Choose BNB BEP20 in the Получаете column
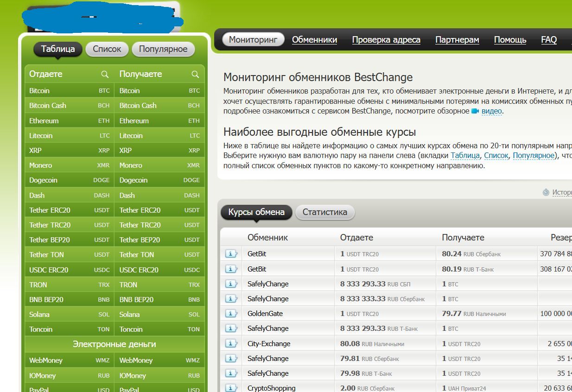This screenshot has height=392, width=572. coord(159,299)
